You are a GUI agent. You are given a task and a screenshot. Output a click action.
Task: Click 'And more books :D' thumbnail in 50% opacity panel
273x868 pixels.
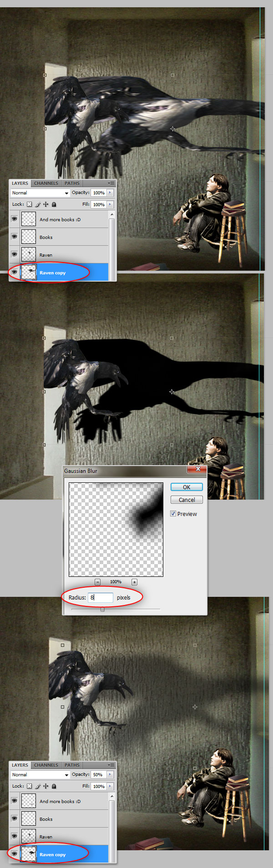29,801
